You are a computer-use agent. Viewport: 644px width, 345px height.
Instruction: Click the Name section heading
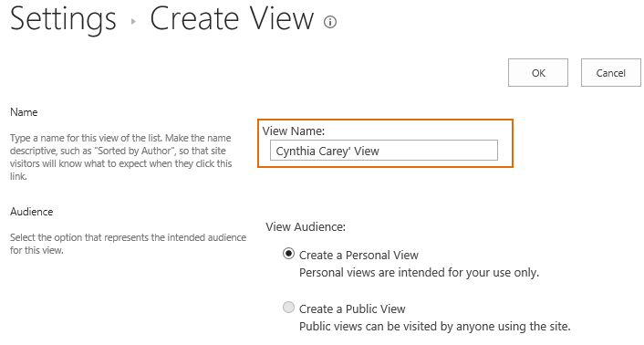[24, 112]
